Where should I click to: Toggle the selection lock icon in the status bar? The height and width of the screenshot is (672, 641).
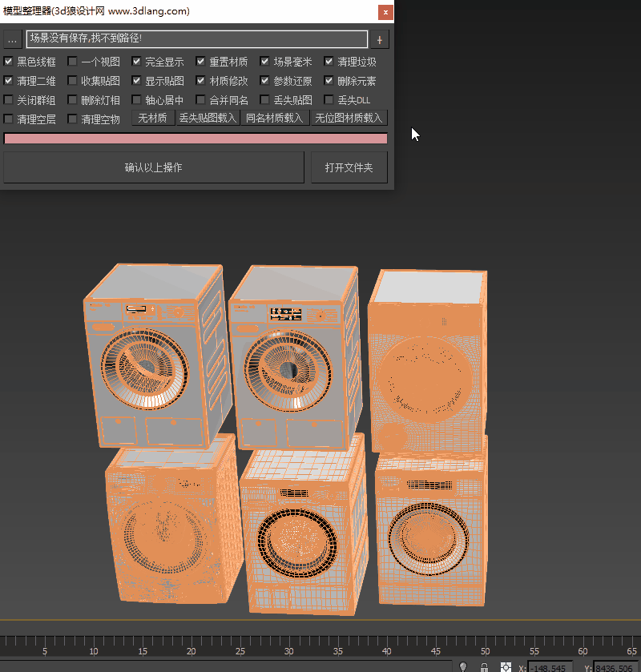[484, 666]
